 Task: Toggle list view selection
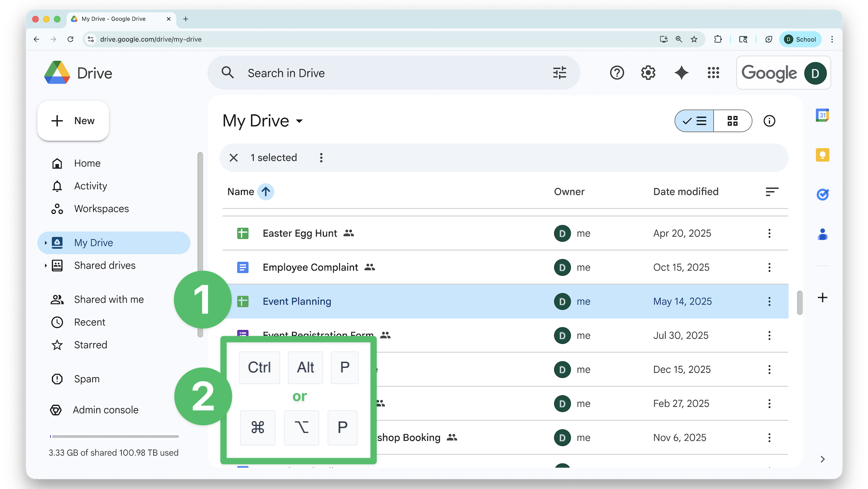(694, 121)
